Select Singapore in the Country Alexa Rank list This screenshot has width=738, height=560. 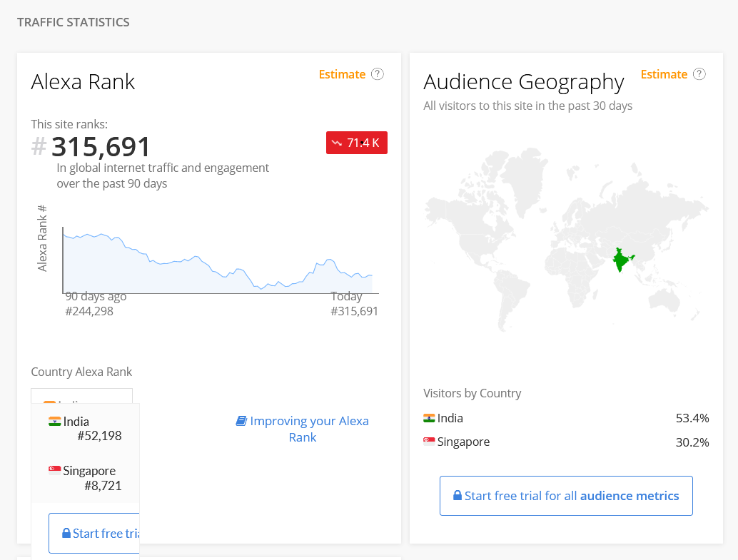[85, 478]
